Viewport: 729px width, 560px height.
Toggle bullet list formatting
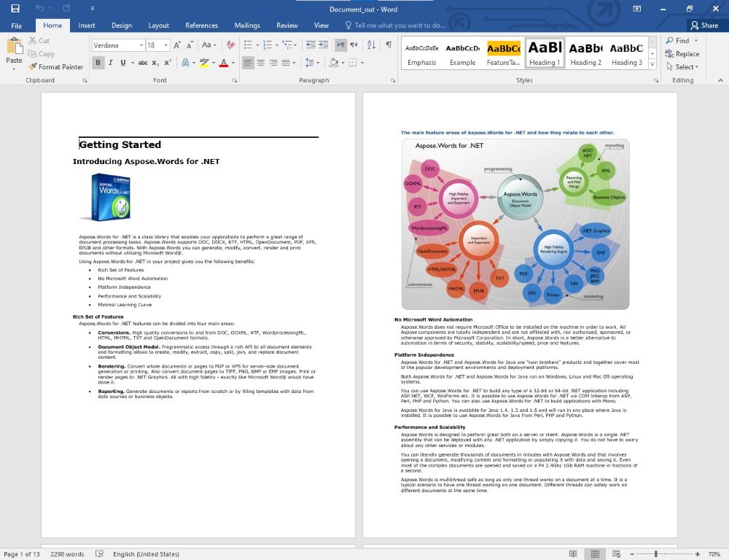point(248,44)
